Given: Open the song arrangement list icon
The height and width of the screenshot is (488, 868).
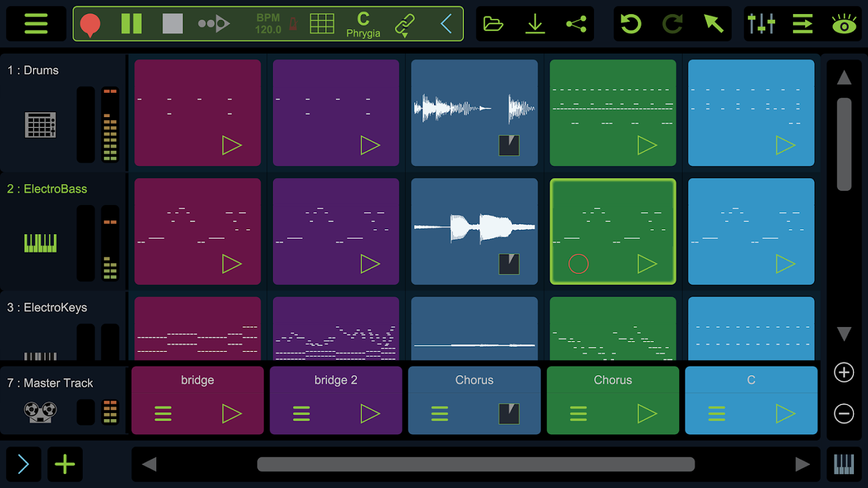Looking at the screenshot, I should [x=803, y=24].
